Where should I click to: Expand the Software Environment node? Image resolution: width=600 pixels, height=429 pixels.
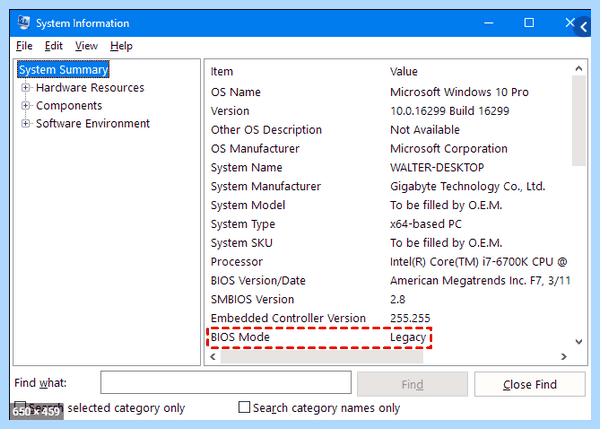(26, 124)
